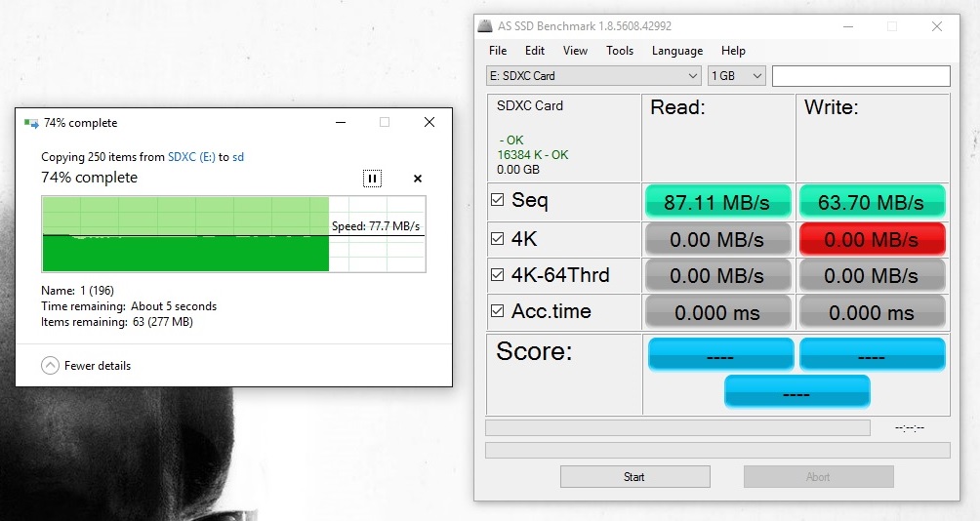980x521 pixels.
Task: Click the '16384 K - OK' status text
Action: [x=533, y=154]
